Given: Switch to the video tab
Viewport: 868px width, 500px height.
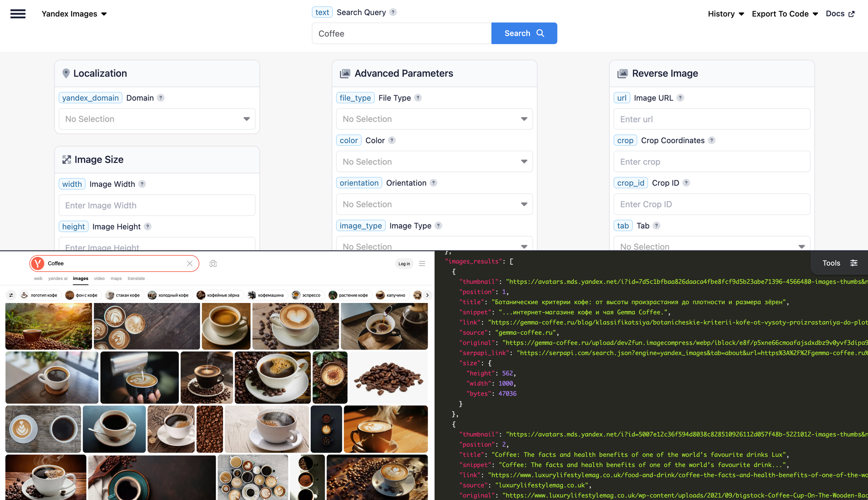Looking at the screenshot, I should click(x=99, y=279).
